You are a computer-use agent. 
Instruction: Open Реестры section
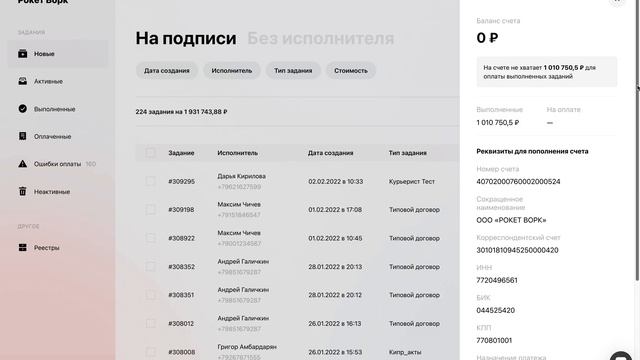[47, 248]
